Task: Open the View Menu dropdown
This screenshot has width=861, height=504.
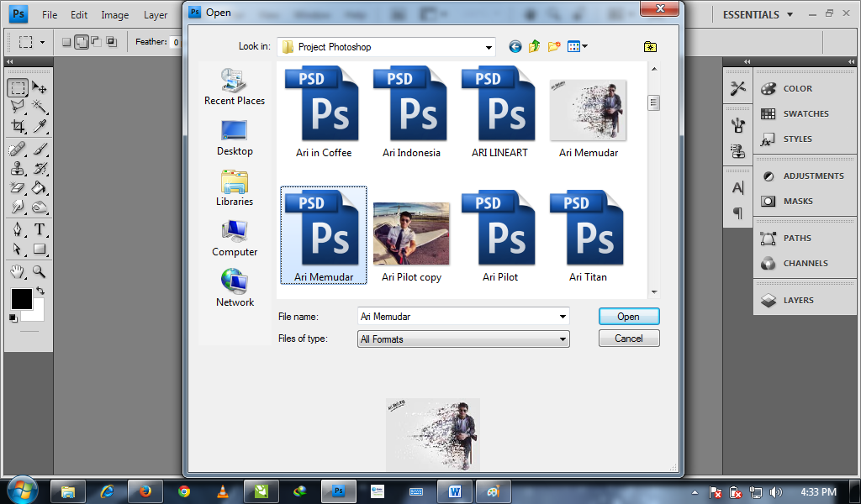Action: click(x=577, y=46)
